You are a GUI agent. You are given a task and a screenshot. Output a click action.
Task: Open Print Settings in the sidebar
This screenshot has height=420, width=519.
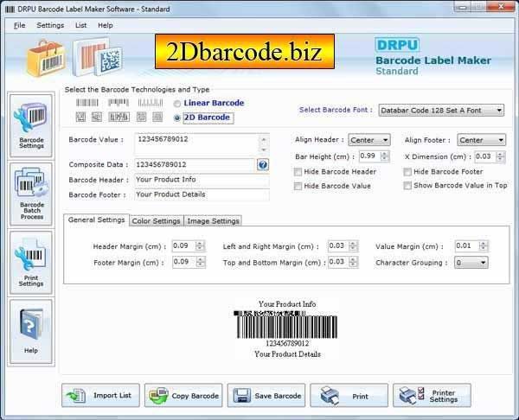(31, 262)
